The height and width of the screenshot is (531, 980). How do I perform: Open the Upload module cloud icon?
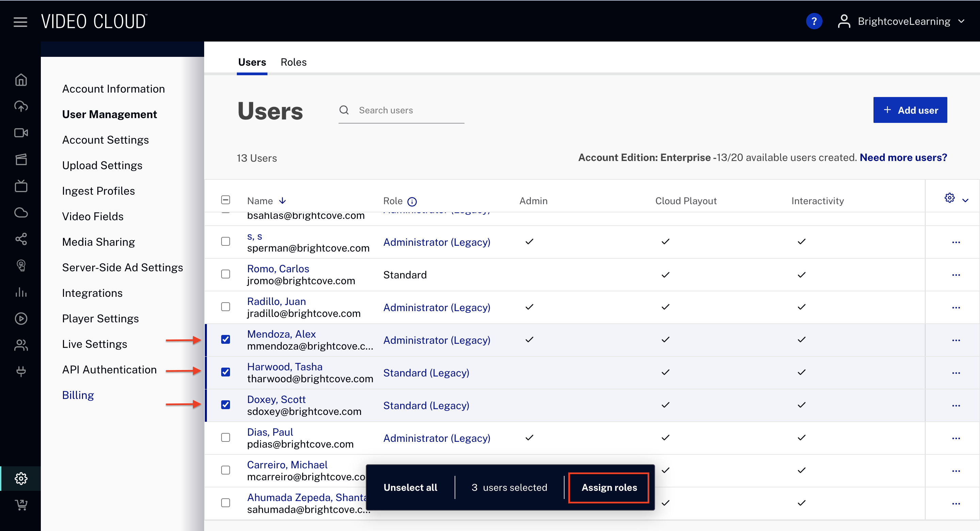21,106
